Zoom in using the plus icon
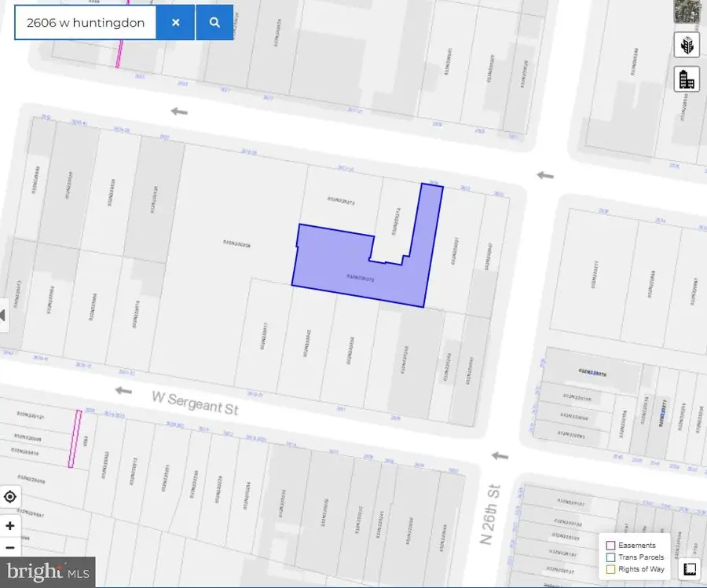The image size is (707, 588). 10,525
